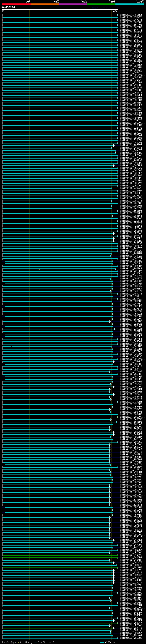
Task: Open UniRef100_Q5G584 label
Action: [131, 231]
